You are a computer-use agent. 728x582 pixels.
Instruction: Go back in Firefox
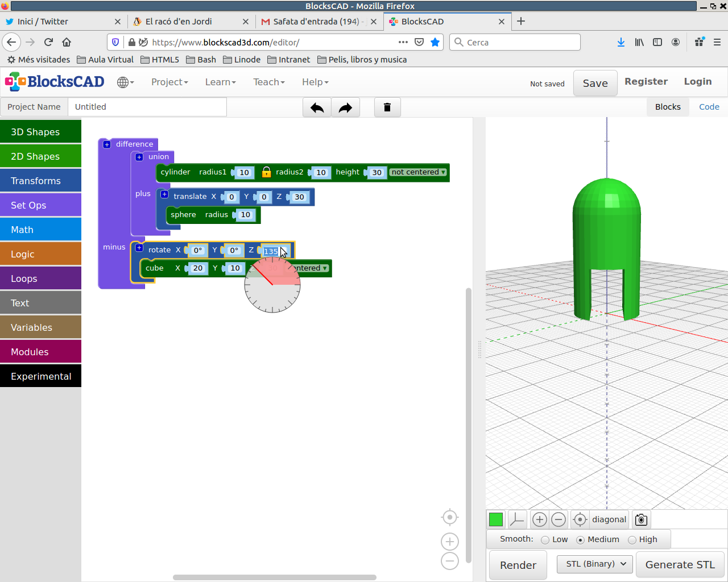pos(11,42)
